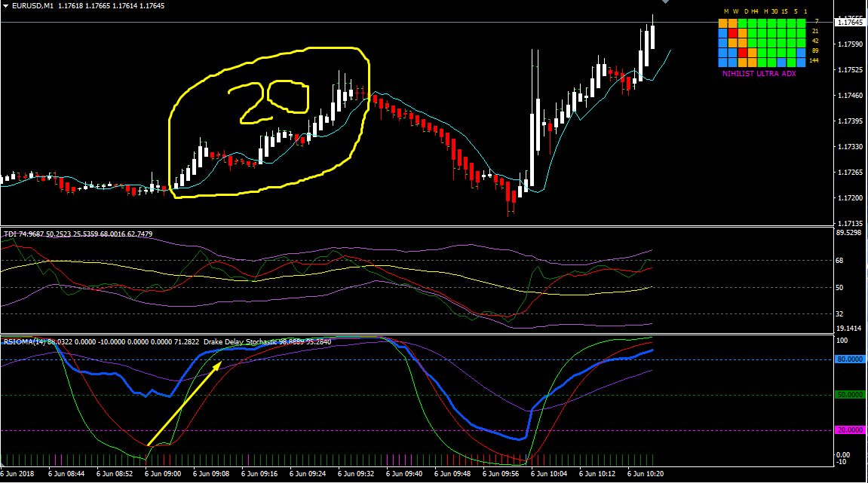Click the H4 column header in ADX matrix
The image size is (868, 483).
(755, 11)
